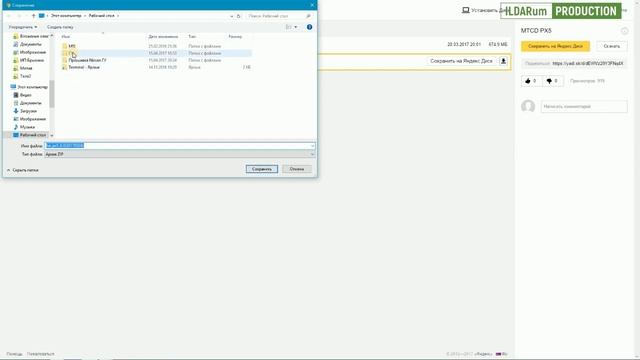Expand the file name suggestions dropdown arrow
Viewport: 640px width, 360px height.
(x=312, y=146)
